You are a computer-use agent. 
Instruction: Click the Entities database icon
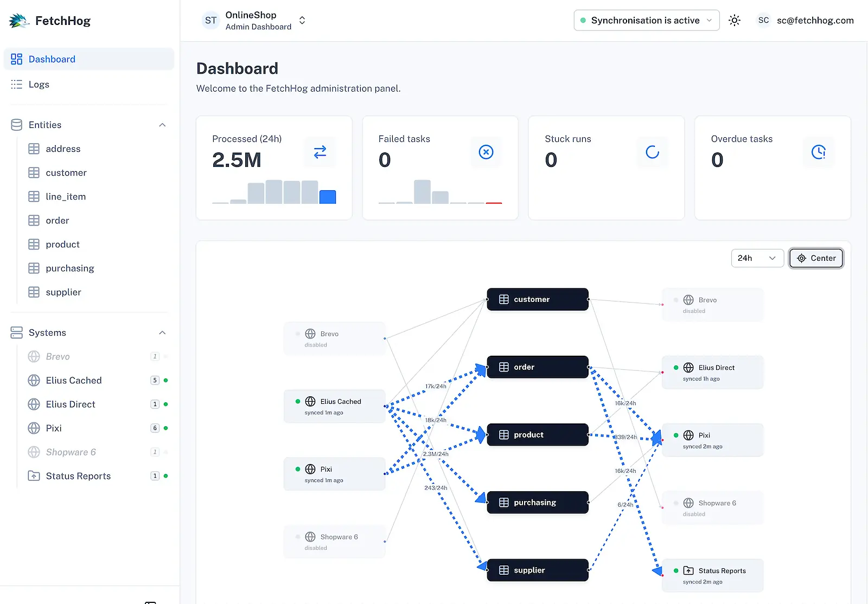17,125
